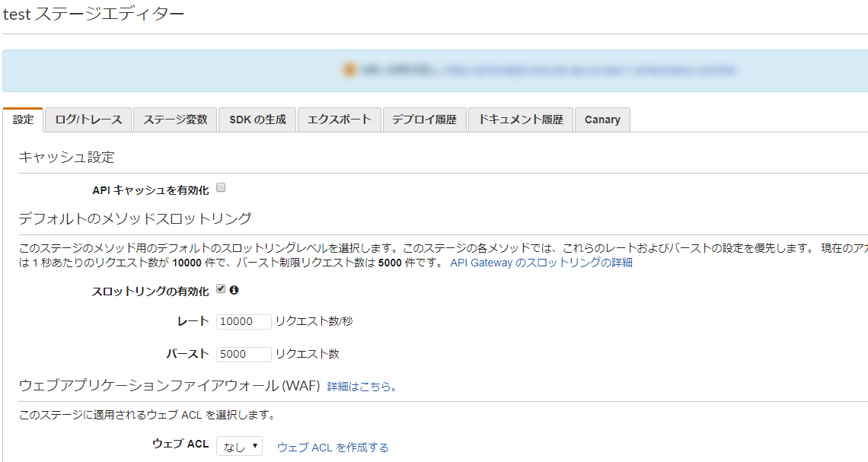Click ウェブ ACL を作成する link

click(x=333, y=447)
